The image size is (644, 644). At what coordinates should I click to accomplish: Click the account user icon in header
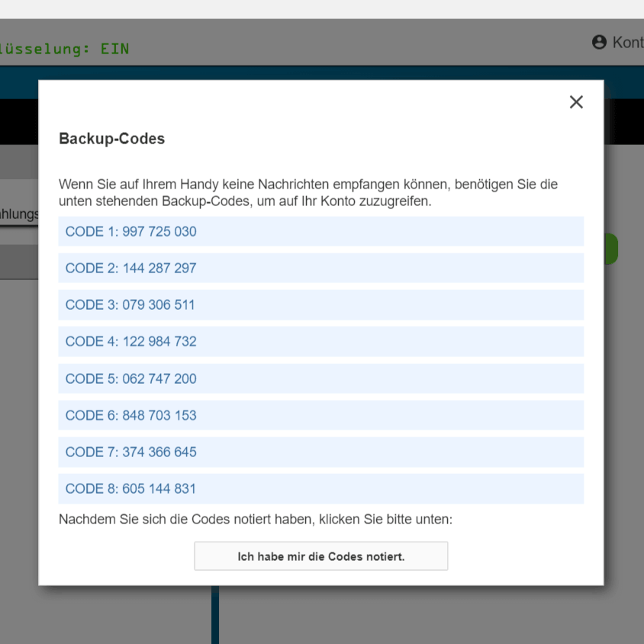pyautogui.click(x=599, y=42)
